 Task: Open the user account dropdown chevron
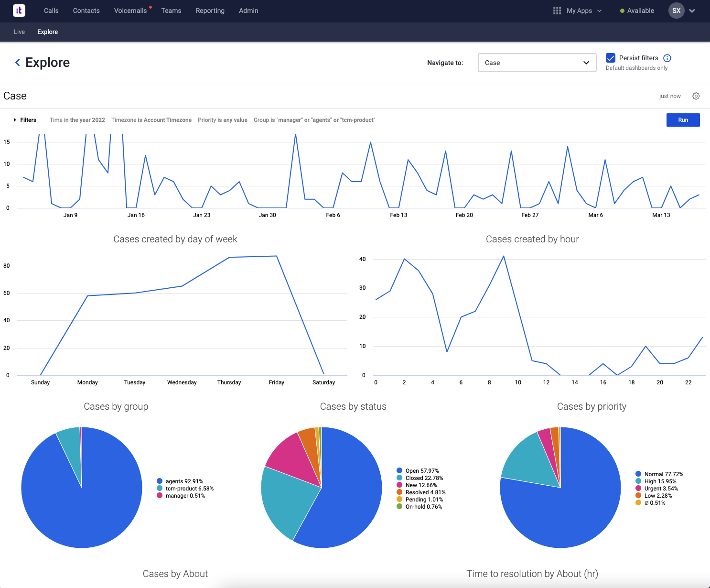(x=691, y=11)
